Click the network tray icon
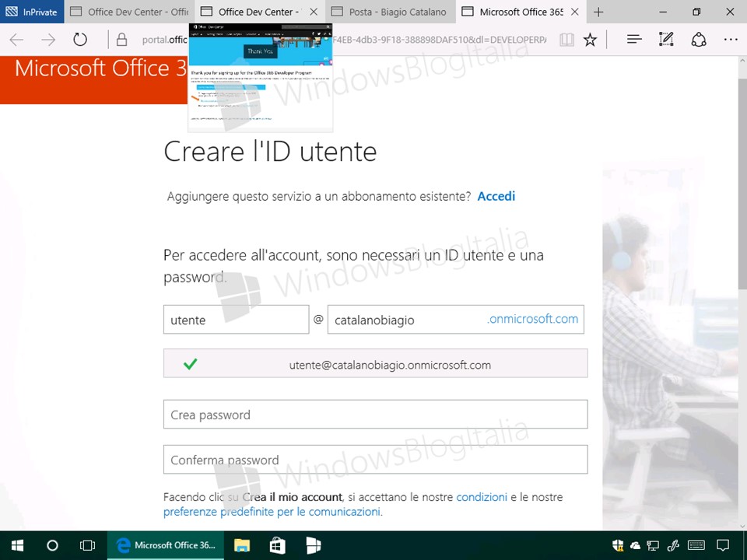 pos(653,546)
